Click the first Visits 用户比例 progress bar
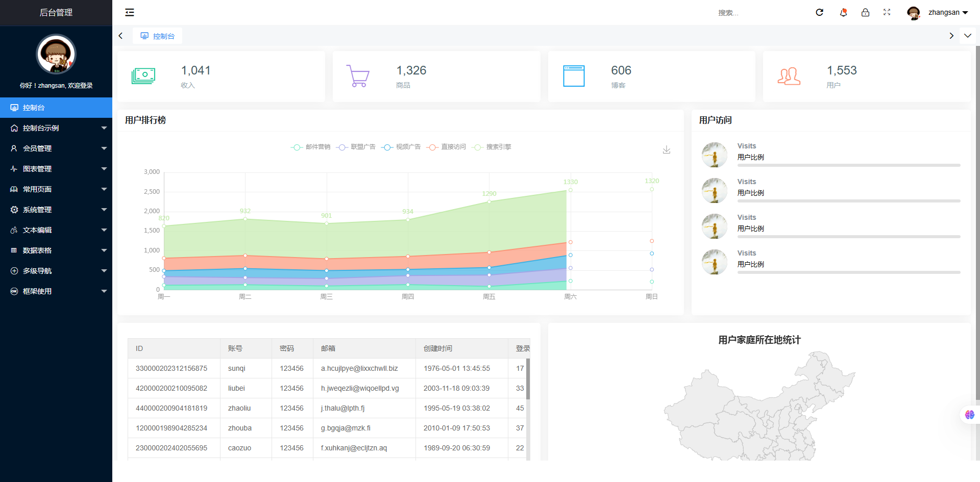The height and width of the screenshot is (482, 980). coord(848,165)
